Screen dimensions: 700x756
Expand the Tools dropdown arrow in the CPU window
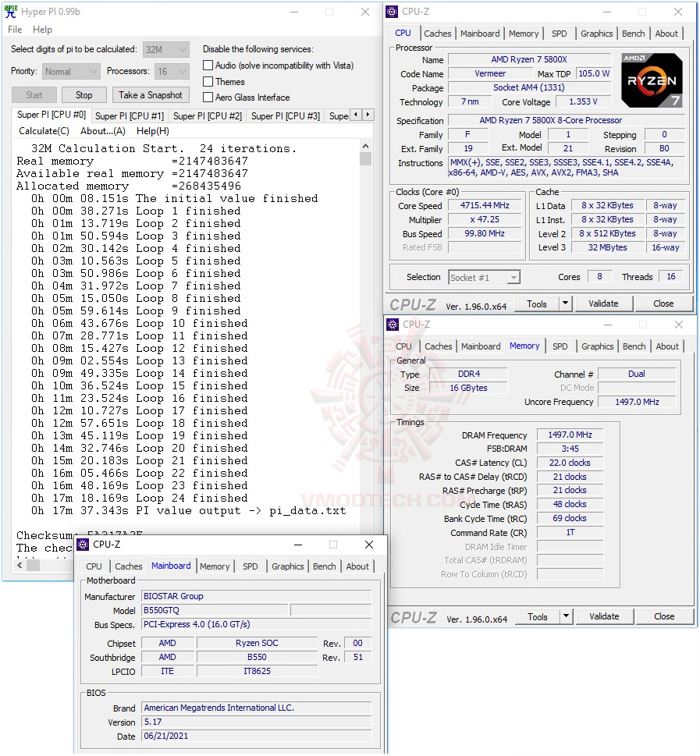[x=566, y=303]
